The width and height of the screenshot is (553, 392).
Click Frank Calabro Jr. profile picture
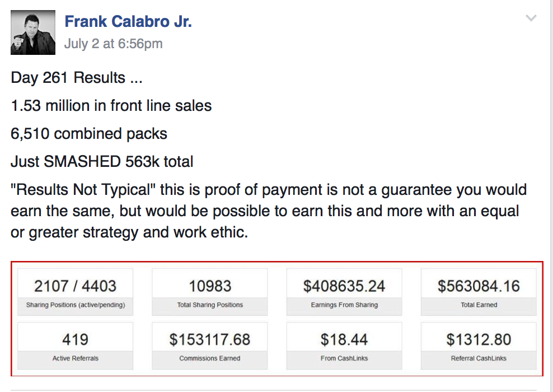click(x=33, y=32)
